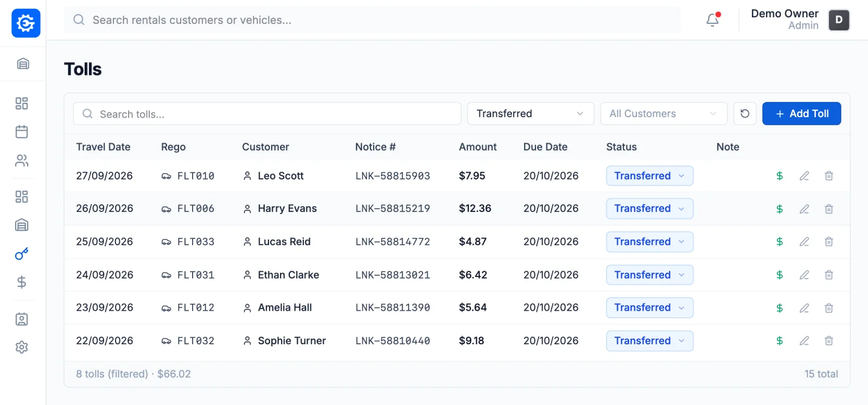Click the green dollar icon for Ethan Clarke
The width and height of the screenshot is (868, 405).
780,275
